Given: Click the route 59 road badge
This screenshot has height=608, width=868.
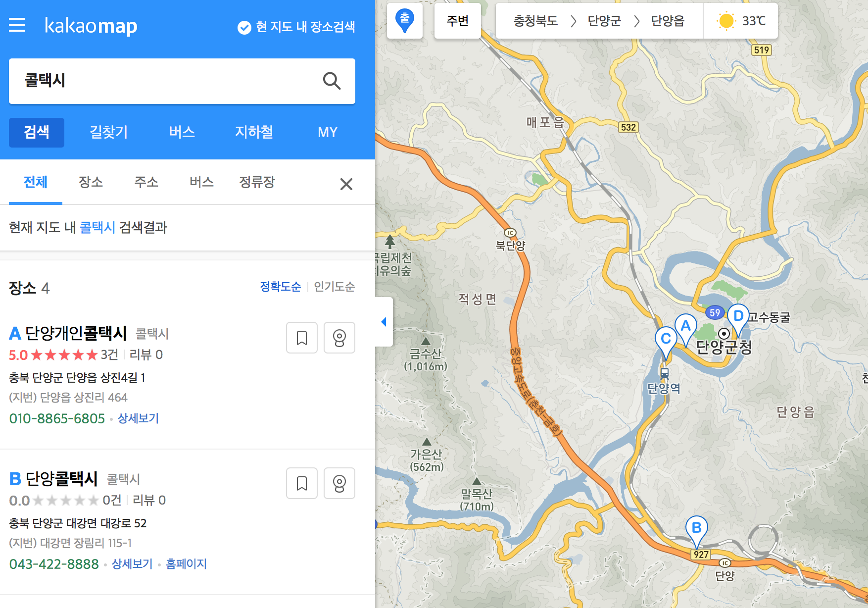Looking at the screenshot, I should tap(715, 312).
